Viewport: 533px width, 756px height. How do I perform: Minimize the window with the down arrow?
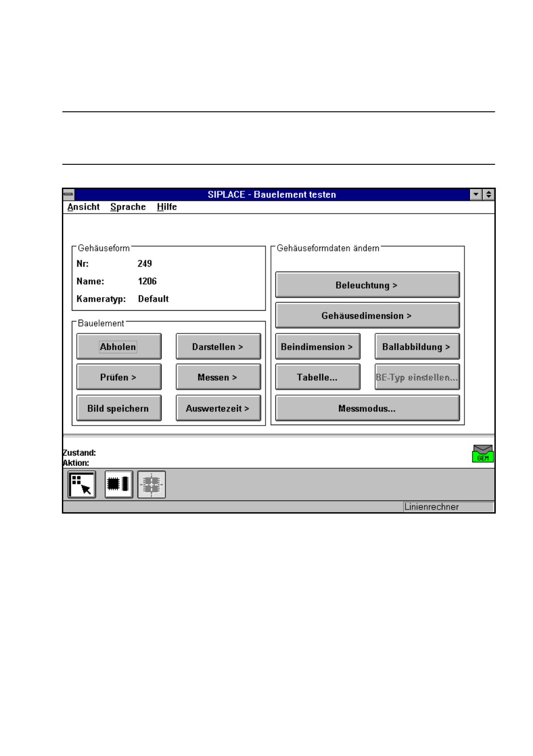click(x=476, y=194)
